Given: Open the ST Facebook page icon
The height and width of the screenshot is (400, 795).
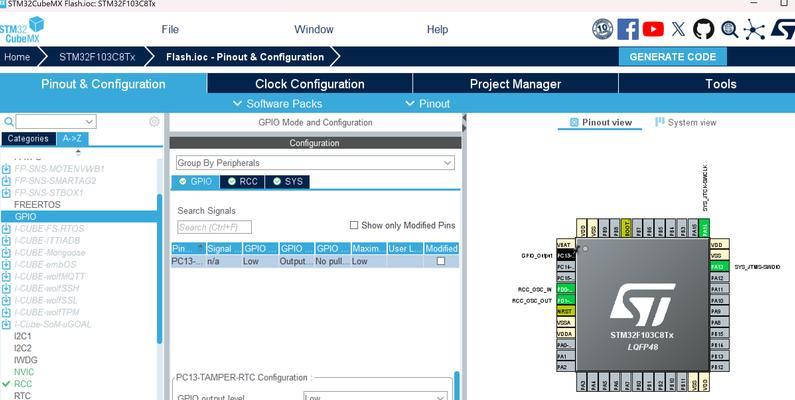Looking at the screenshot, I should click(x=628, y=29).
